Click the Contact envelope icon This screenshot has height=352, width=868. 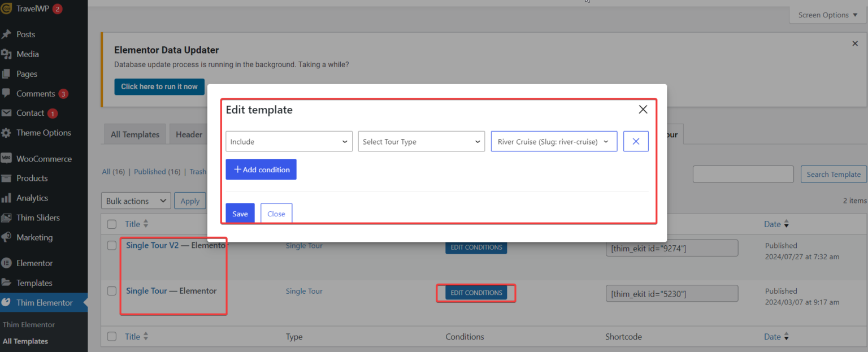coord(6,113)
